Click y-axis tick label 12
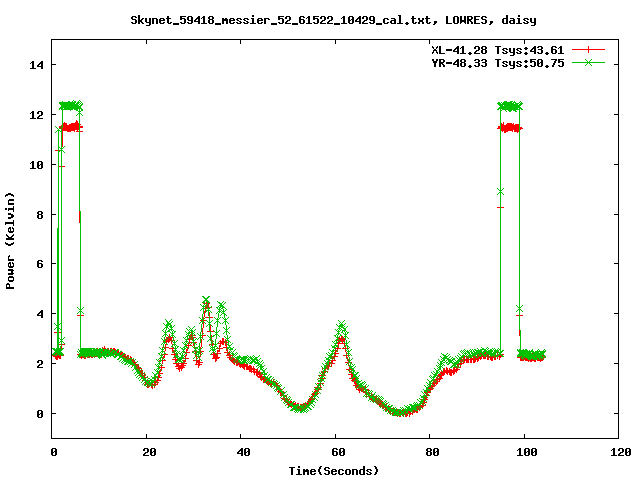 36,115
